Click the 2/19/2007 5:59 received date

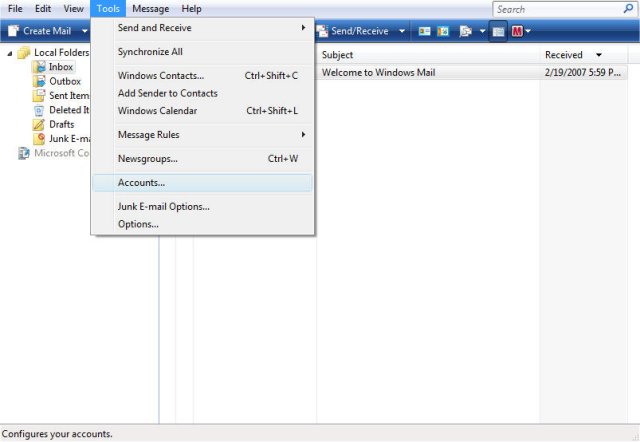(582, 72)
